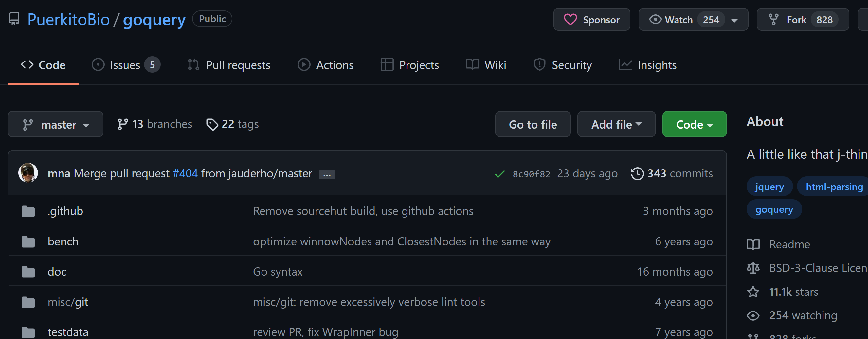The height and width of the screenshot is (339, 868).
Task: Open the Wiki tab
Action: 486,65
